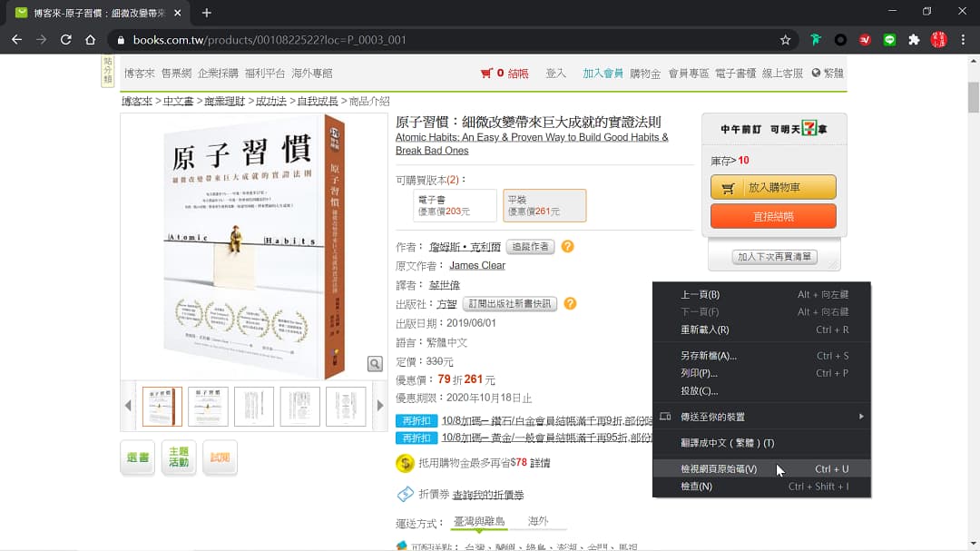Viewport: 980px width, 551px height.
Task: Open a new browser tab
Action: pos(207,13)
